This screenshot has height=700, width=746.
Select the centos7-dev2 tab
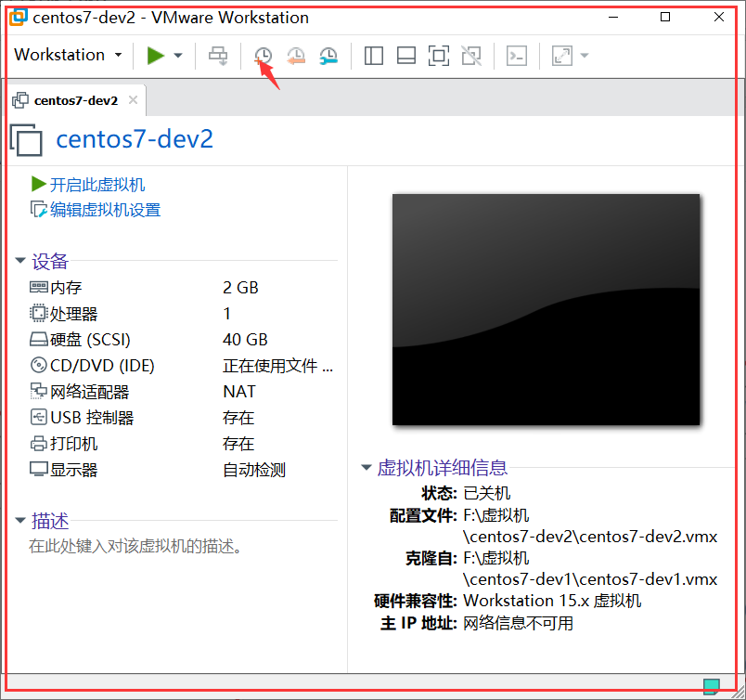76,100
